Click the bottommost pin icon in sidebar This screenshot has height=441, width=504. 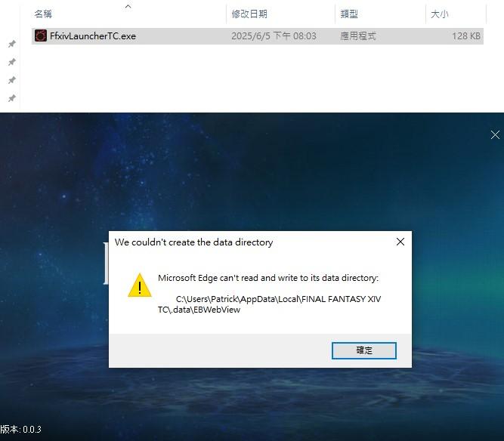tap(12, 98)
